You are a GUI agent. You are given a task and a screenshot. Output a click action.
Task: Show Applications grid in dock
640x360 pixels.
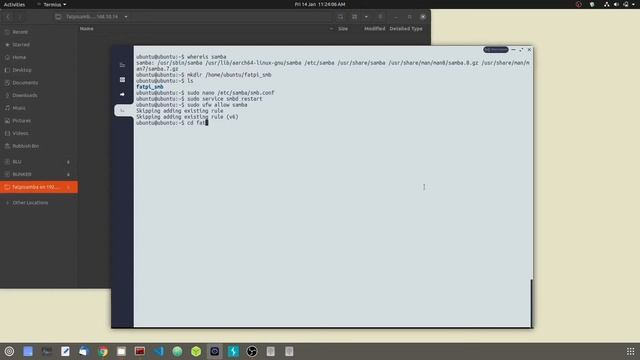point(631,351)
